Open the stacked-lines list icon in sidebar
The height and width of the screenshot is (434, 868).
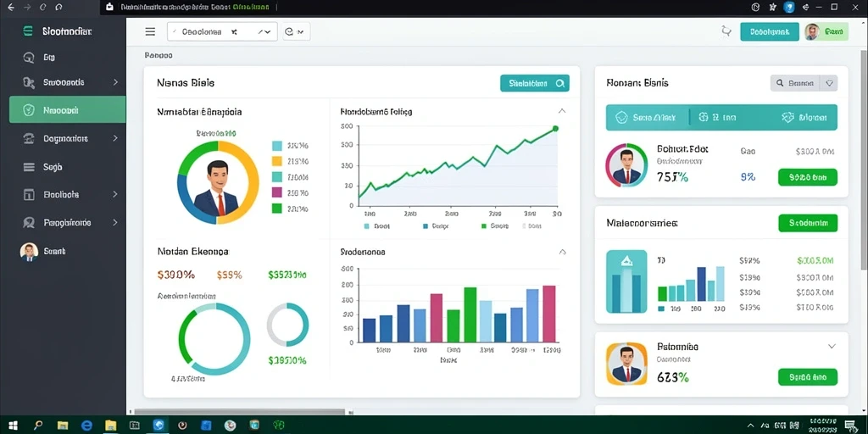click(29, 167)
